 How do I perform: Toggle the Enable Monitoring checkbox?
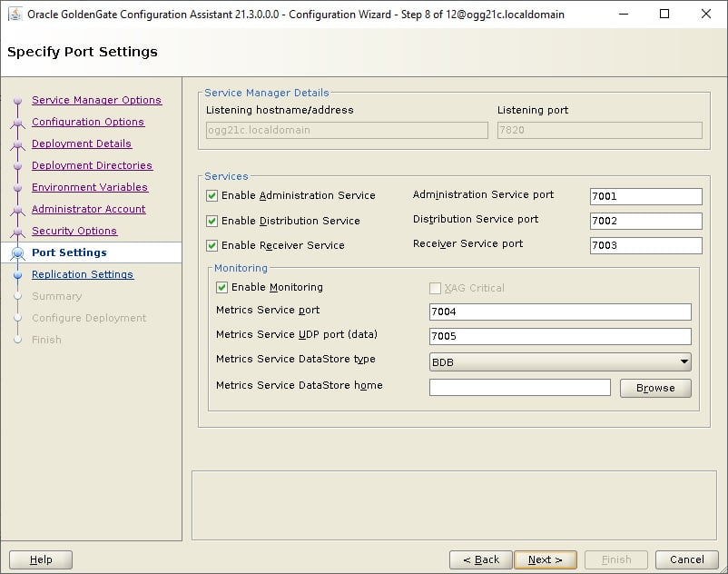pyautogui.click(x=221, y=288)
